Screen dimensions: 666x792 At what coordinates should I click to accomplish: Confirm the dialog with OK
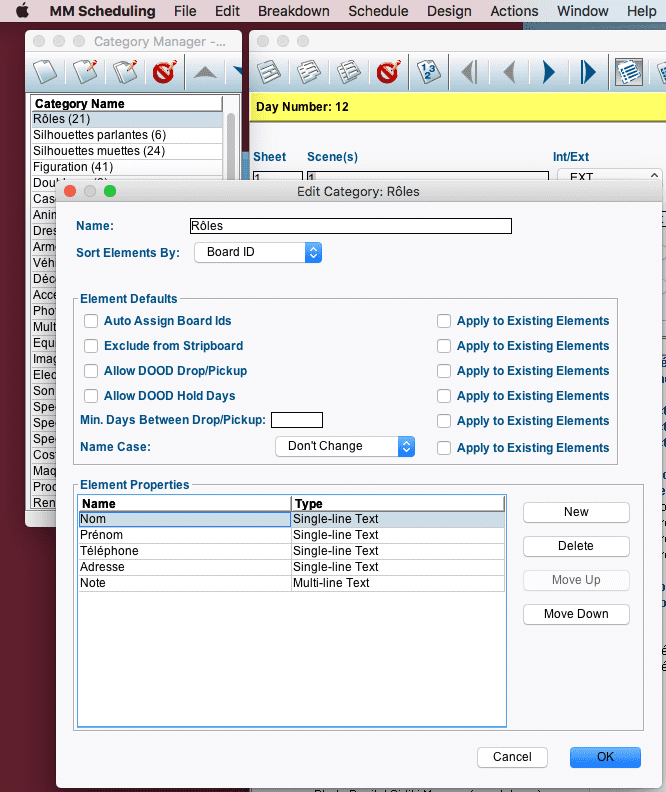pos(605,757)
